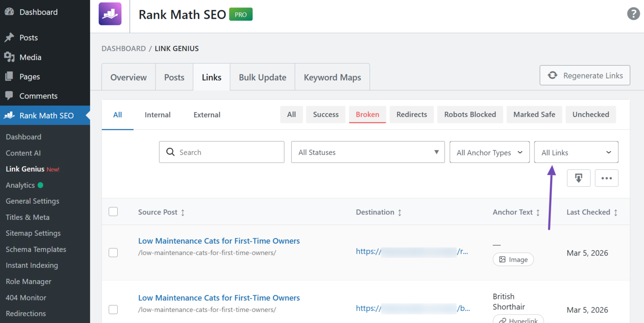The height and width of the screenshot is (323, 644).
Task: Filter links by Marked Safe
Action: click(534, 115)
